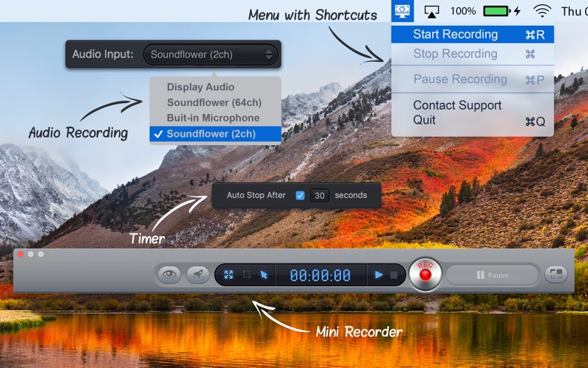Image resolution: width=588 pixels, height=368 pixels.
Task: Click the Pause button in recorder
Action: [492, 275]
